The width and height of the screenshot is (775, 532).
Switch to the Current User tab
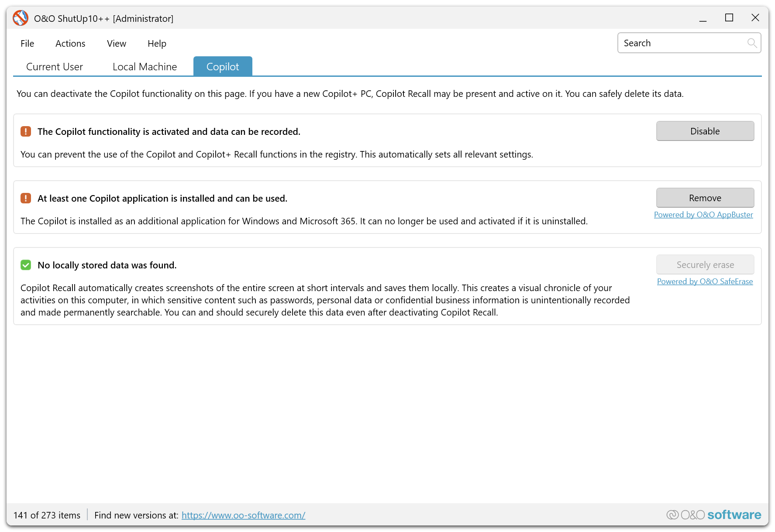coord(54,66)
